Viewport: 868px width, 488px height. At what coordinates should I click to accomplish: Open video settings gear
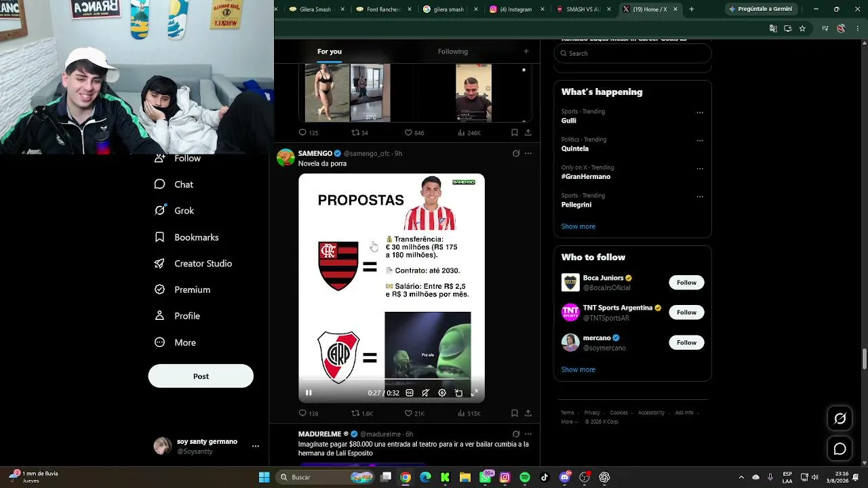pos(442,393)
